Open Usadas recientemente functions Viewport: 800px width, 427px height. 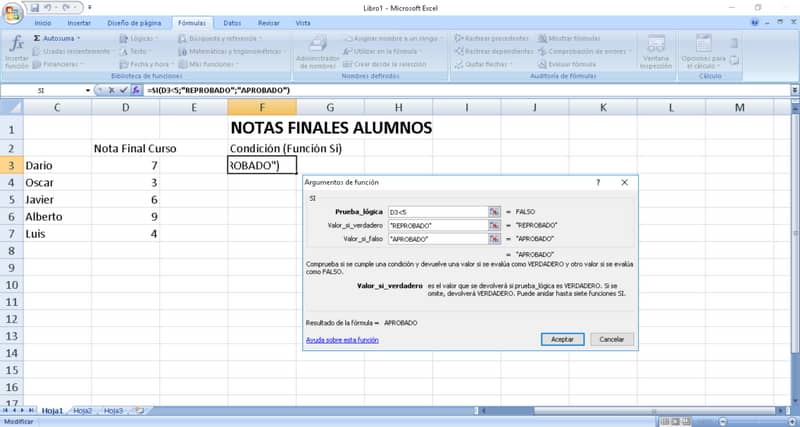[71, 52]
